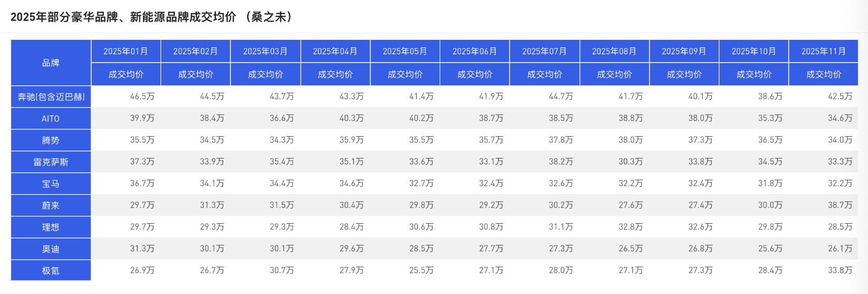
Task: Click the AITO brand row label
Action: pos(51,119)
